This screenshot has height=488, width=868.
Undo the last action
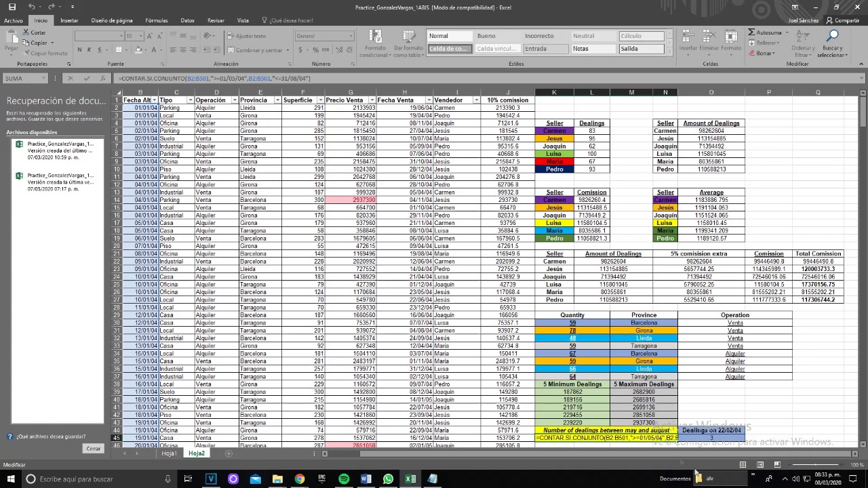(x=33, y=7)
